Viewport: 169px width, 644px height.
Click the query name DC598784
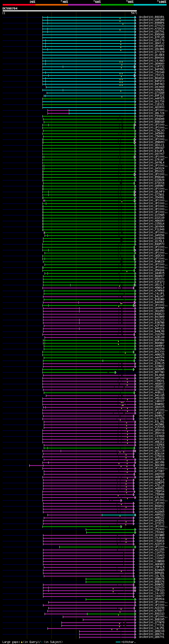click(10, 8)
